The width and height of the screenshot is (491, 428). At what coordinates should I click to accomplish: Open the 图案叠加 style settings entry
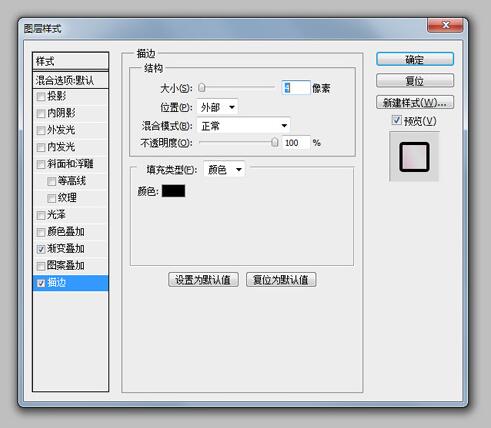[x=66, y=266]
